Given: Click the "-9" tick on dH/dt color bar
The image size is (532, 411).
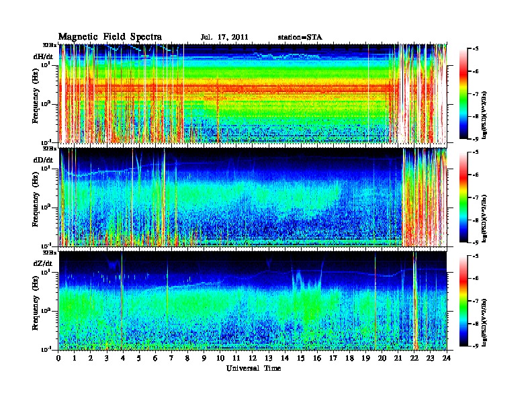Looking at the screenshot, I should (476, 139).
